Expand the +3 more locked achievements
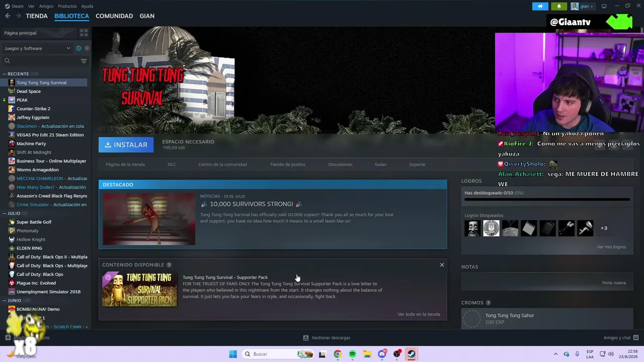 coord(604,228)
